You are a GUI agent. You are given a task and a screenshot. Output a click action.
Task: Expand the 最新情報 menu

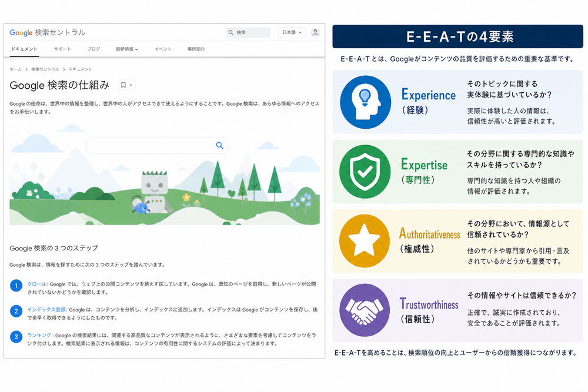(x=127, y=49)
